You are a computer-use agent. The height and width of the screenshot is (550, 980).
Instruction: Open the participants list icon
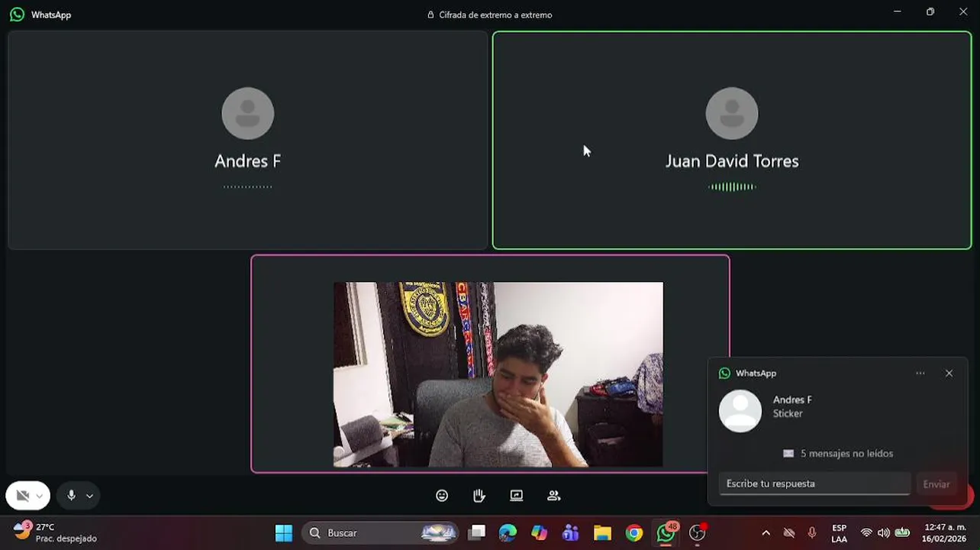pyautogui.click(x=554, y=496)
